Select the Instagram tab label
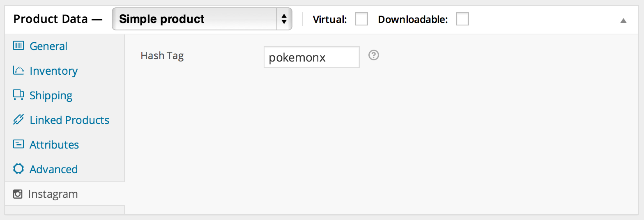 53,194
